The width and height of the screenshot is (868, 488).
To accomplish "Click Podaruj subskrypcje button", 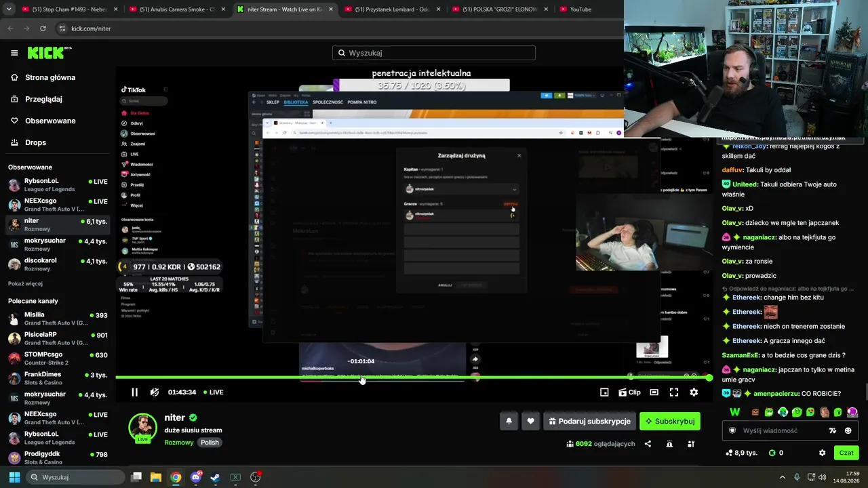I will 589,422.
